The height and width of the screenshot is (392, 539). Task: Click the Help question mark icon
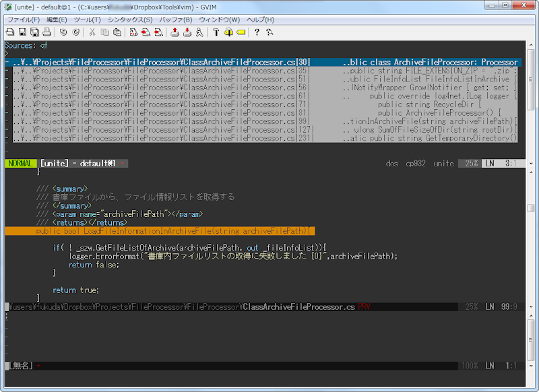pos(257,32)
